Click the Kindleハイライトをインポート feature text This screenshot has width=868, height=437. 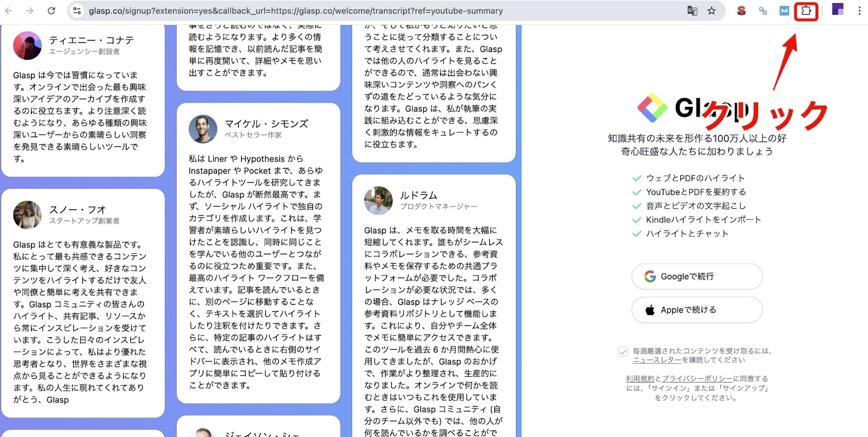[x=704, y=220]
